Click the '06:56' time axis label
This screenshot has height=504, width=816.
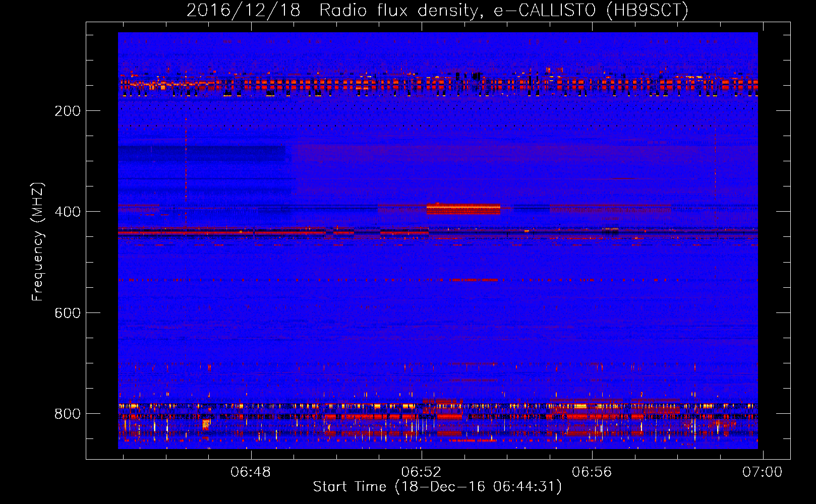pyautogui.click(x=592, y=472)
